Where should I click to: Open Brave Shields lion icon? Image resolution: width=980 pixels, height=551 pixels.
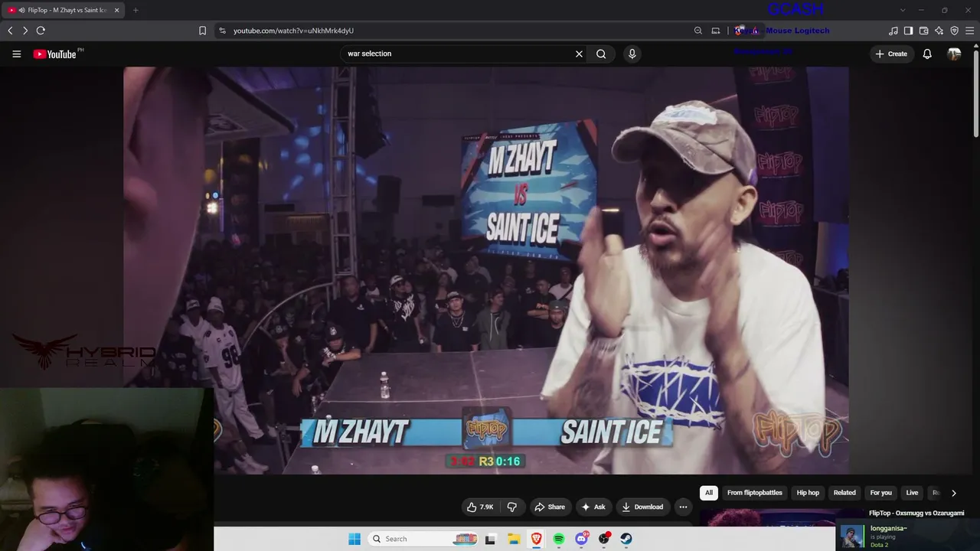pyautogui.click(x=739, y=31)
